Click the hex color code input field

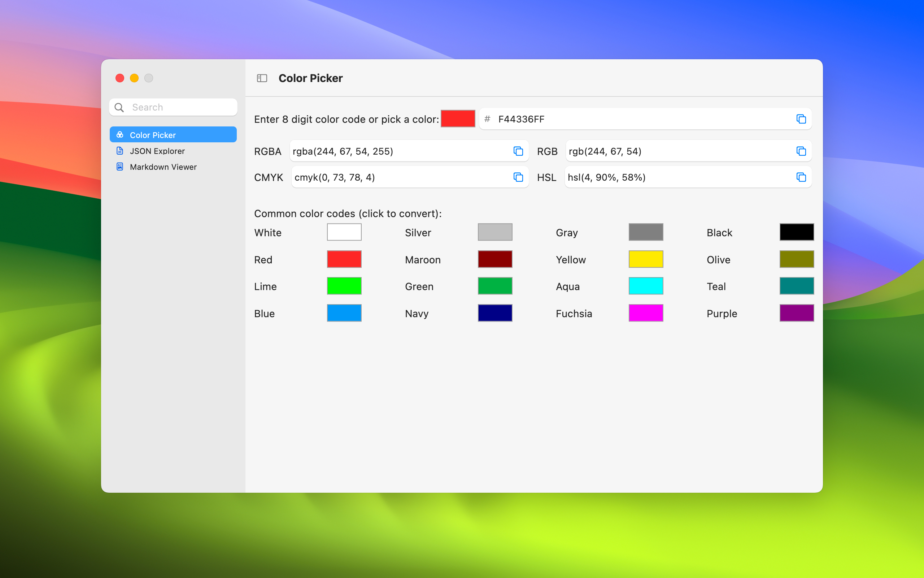pyautogui.click(x=645, y=119)
